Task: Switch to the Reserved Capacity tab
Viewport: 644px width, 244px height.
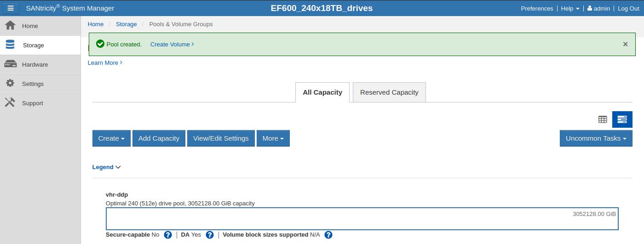Action: (x=389, y=92)
